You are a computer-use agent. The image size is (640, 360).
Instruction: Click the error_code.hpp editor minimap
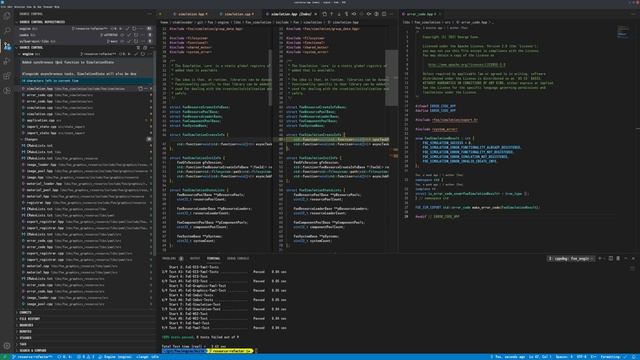pyautogui.click(x=623, y=32)
